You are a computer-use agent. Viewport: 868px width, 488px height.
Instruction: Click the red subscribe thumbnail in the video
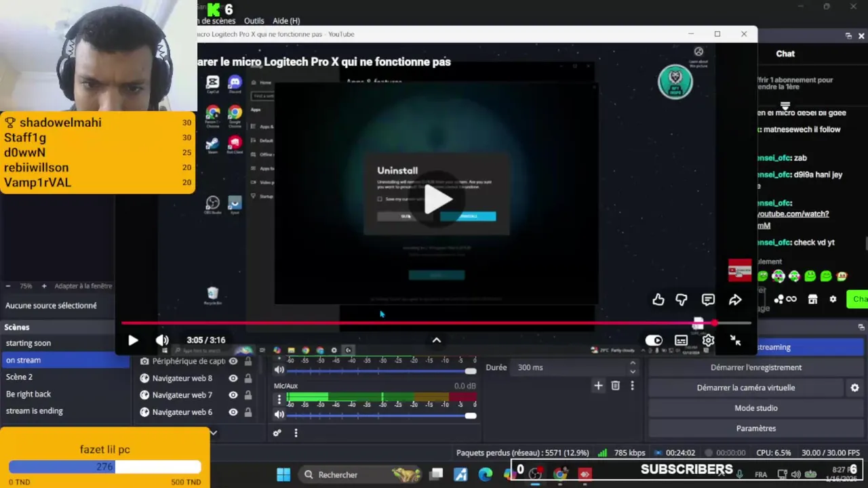point(740,270)
